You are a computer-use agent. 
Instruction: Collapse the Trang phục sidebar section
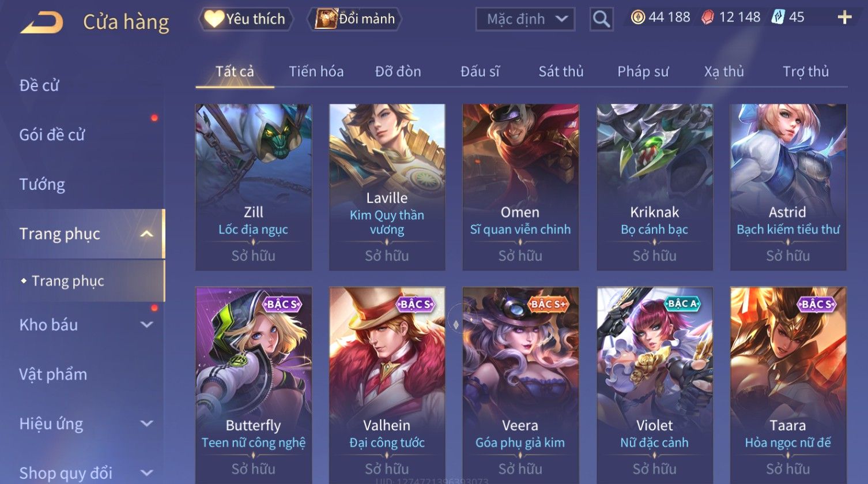[x=147, y=234]
